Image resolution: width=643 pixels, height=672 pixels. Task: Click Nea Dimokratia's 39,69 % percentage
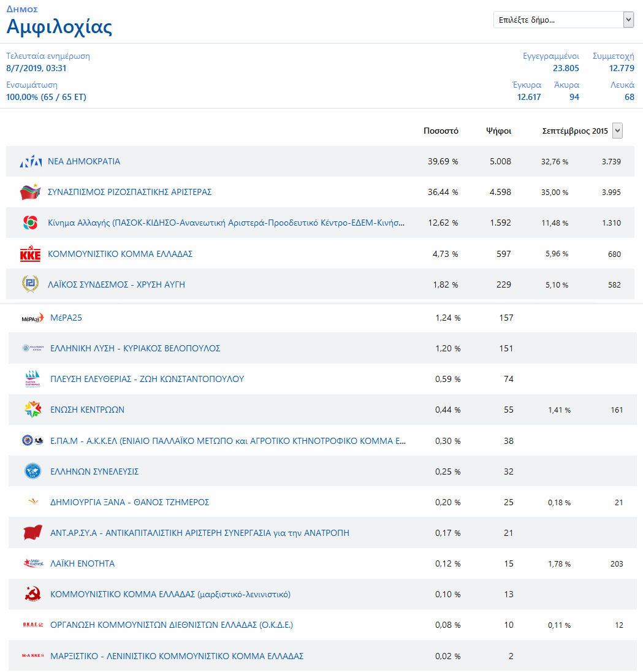(443, 162)
